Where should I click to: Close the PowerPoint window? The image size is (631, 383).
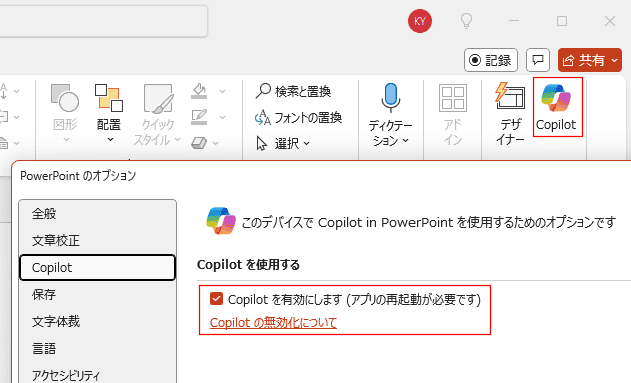610,21
